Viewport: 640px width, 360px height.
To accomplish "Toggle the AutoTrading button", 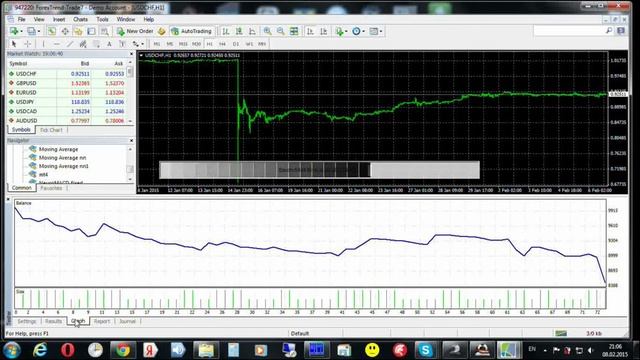I will coord(191,31).
